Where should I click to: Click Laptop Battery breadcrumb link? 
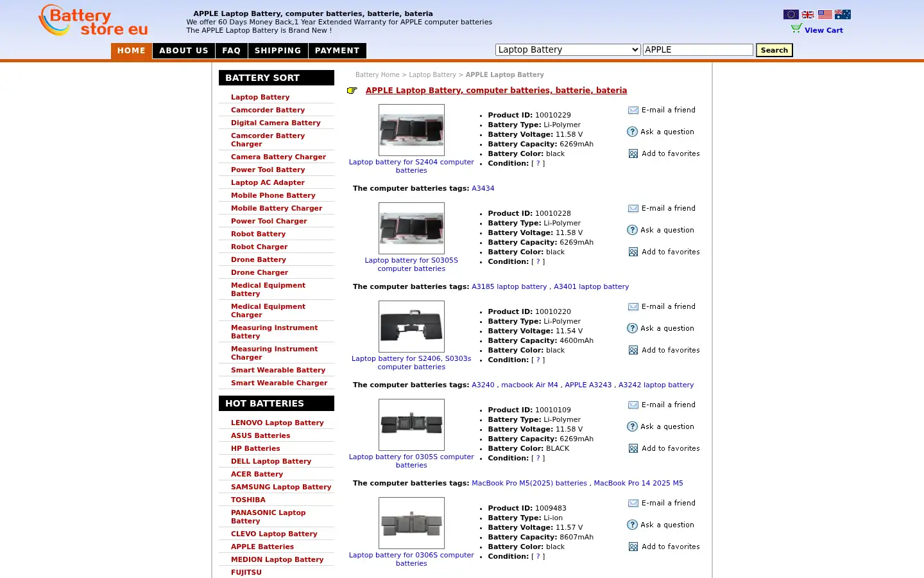click(432, 75)
